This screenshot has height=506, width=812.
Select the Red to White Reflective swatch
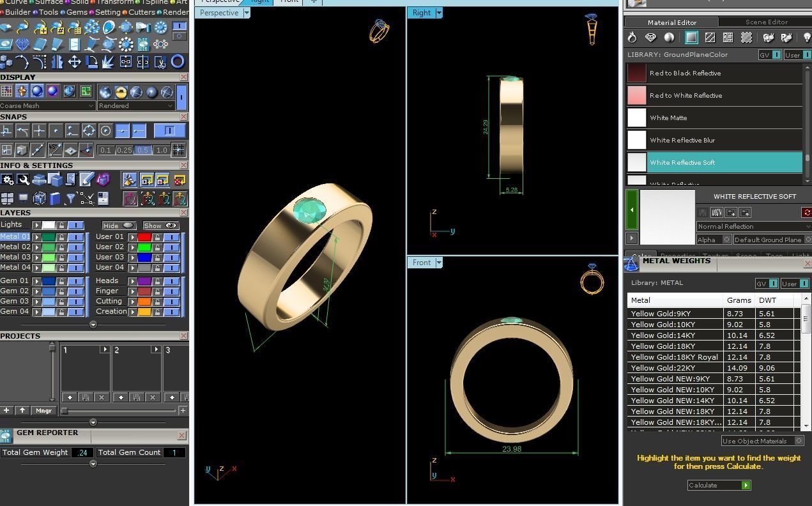click(637, 95)
